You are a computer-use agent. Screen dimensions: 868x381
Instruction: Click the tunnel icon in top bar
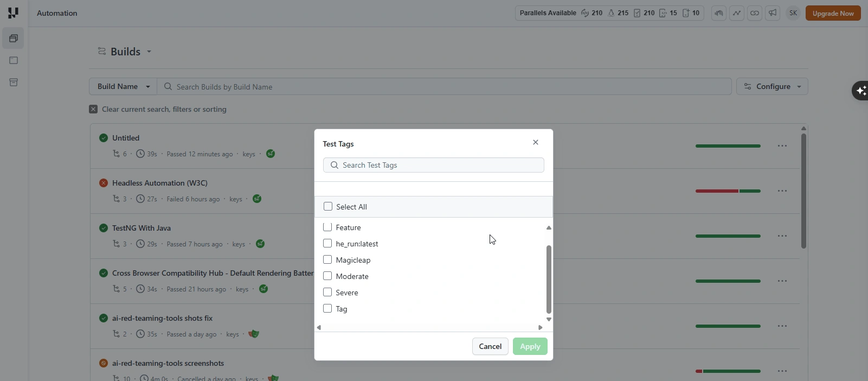point(719,13)
